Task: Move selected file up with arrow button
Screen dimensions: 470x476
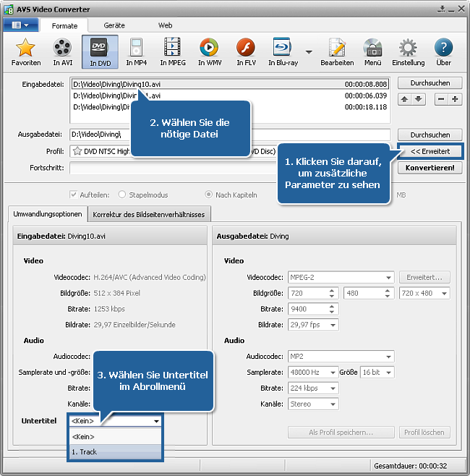Action: coord(404,99)
